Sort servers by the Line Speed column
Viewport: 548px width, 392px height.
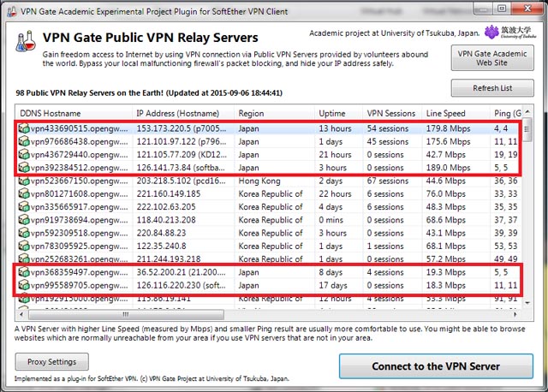coord(454,113)
